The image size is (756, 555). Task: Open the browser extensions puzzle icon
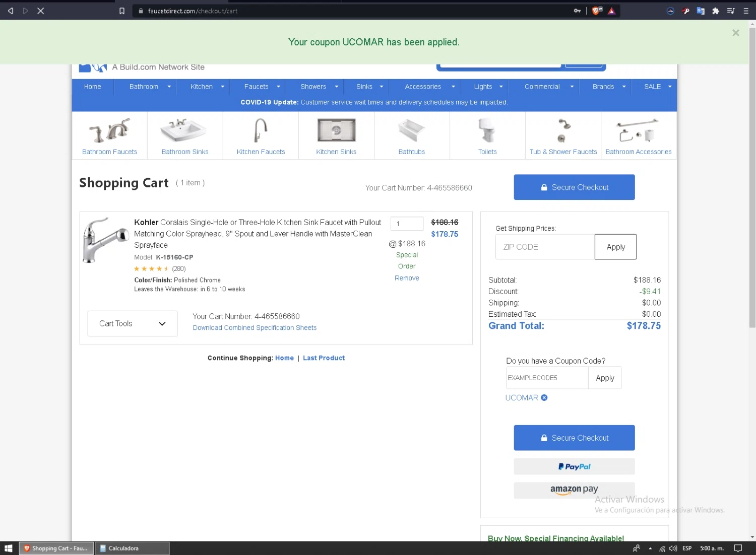coord(716,11)
